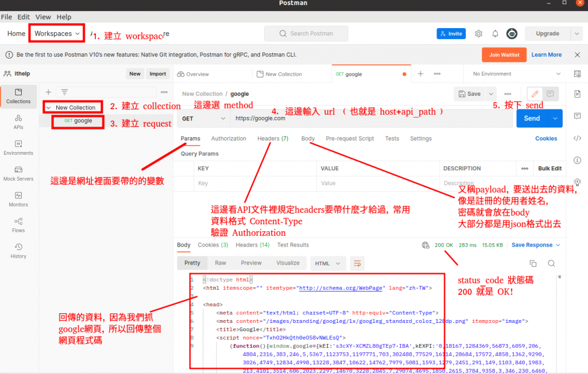The image size is (588, 374).
Task: Open the File menu
Action: (x=6, y=17)
